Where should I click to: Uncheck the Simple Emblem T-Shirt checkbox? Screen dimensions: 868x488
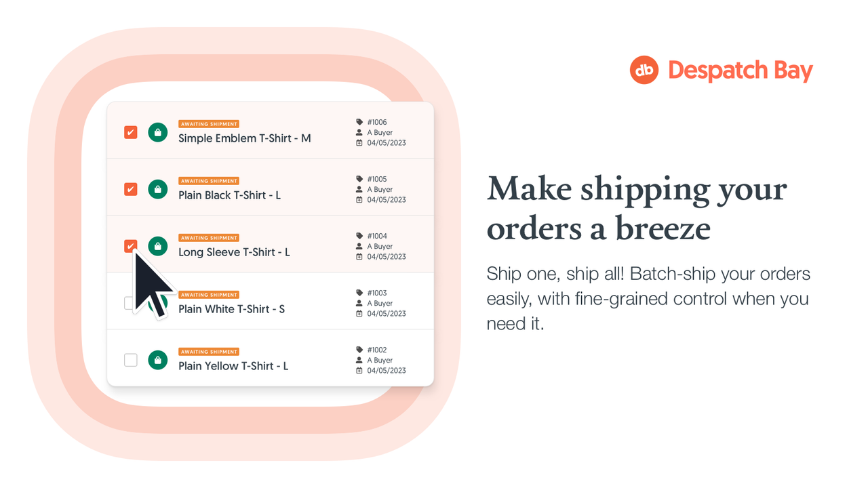pyautogui.click(x=130, y=132)
